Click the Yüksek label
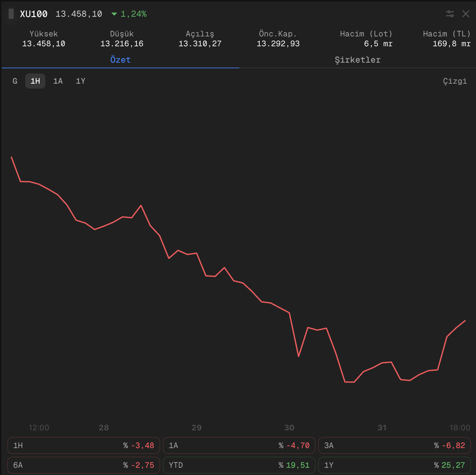 44,34
